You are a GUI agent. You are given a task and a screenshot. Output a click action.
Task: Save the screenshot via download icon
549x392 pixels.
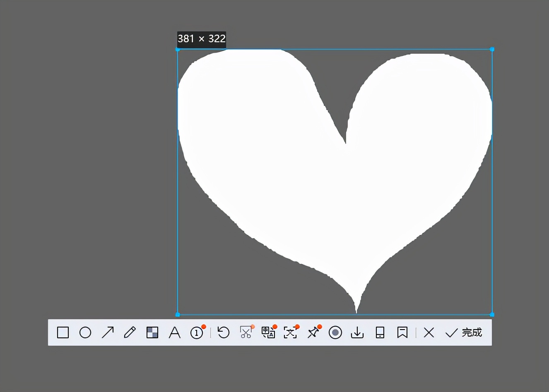tap(357, 332)
